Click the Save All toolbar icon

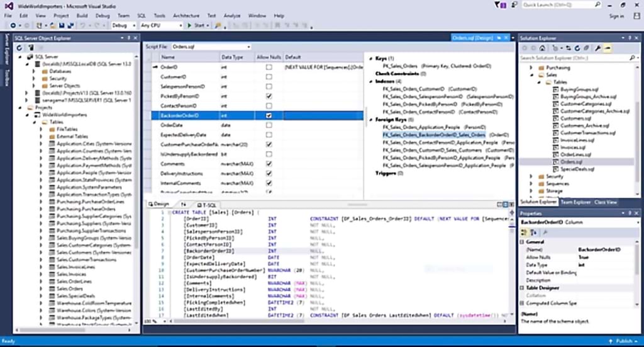coord(70,25)
